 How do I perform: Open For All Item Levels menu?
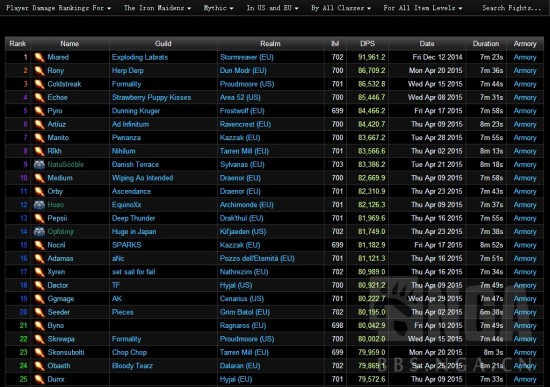(x=423, y=8)
